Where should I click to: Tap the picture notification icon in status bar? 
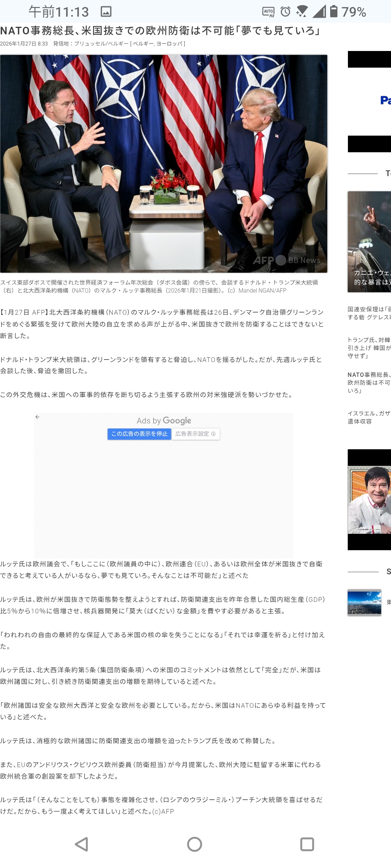click(x=106, y=12)
